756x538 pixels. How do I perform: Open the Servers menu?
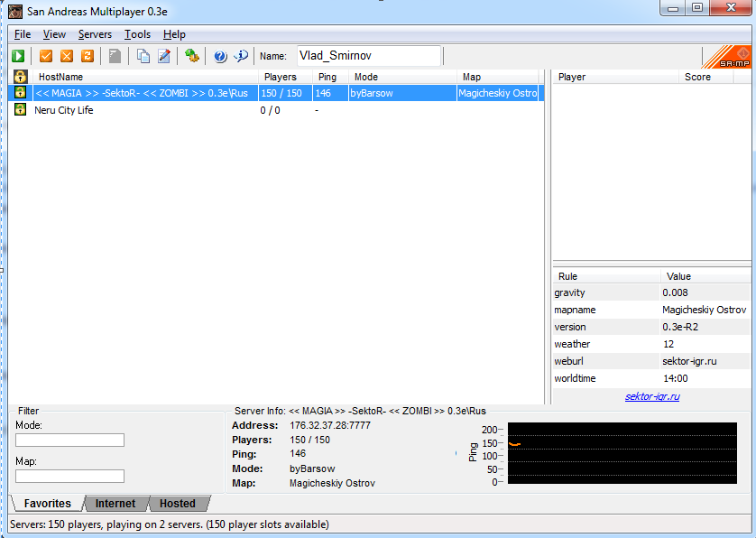(95, 34)
